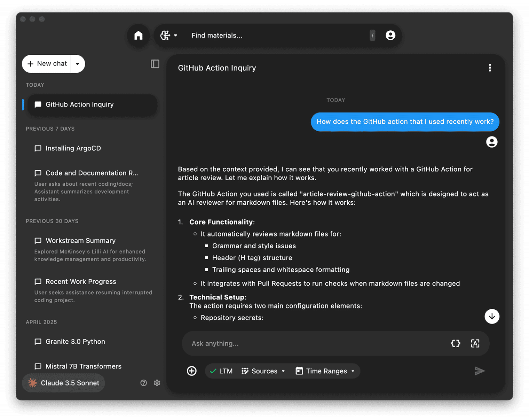Go to the Home screen
The image size is (529, 420).
tap(139, 36)
